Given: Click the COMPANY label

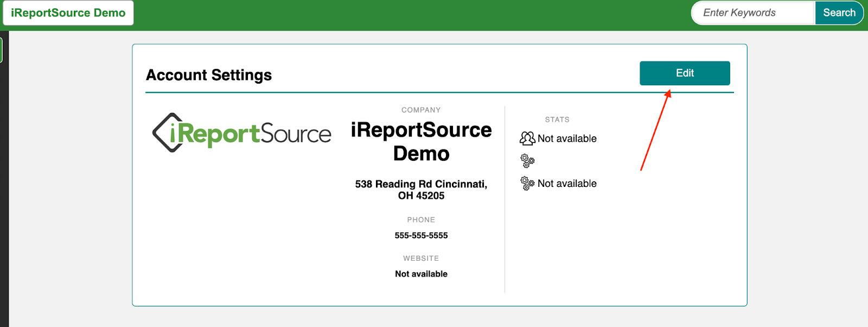Looking at the screenshot, I should click(x=421, y=110).
